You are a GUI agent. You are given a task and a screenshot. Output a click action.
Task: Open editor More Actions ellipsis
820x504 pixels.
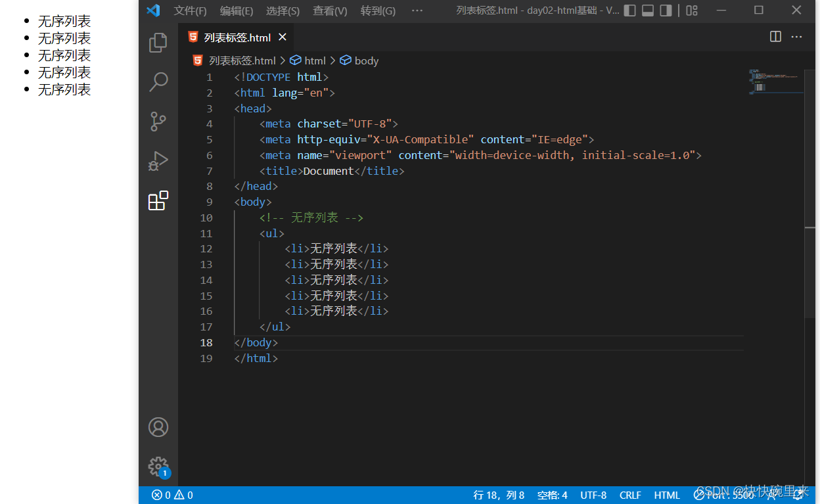tap(797, 37)
